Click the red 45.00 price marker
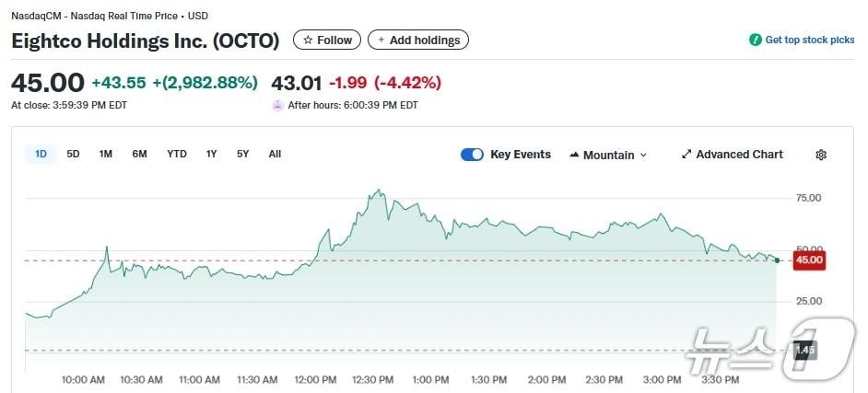This screenshot has height=393, width=868. click(808, 260)
